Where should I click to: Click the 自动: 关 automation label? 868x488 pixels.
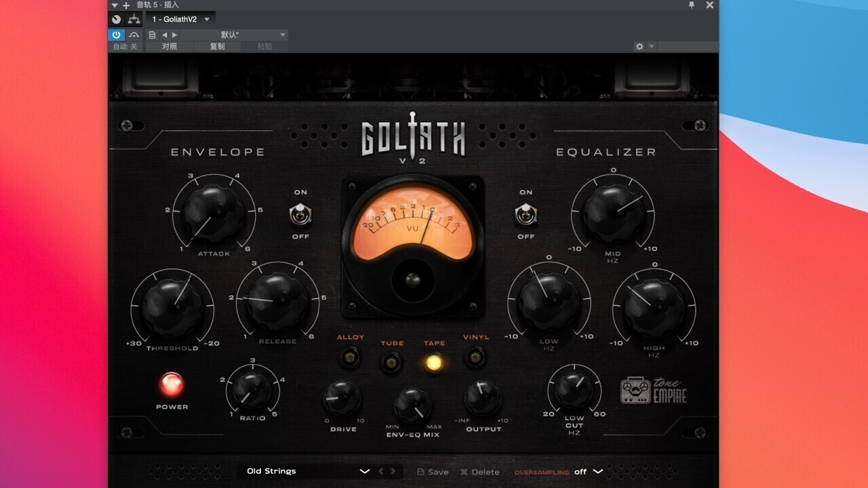click(x=125, y=47)
